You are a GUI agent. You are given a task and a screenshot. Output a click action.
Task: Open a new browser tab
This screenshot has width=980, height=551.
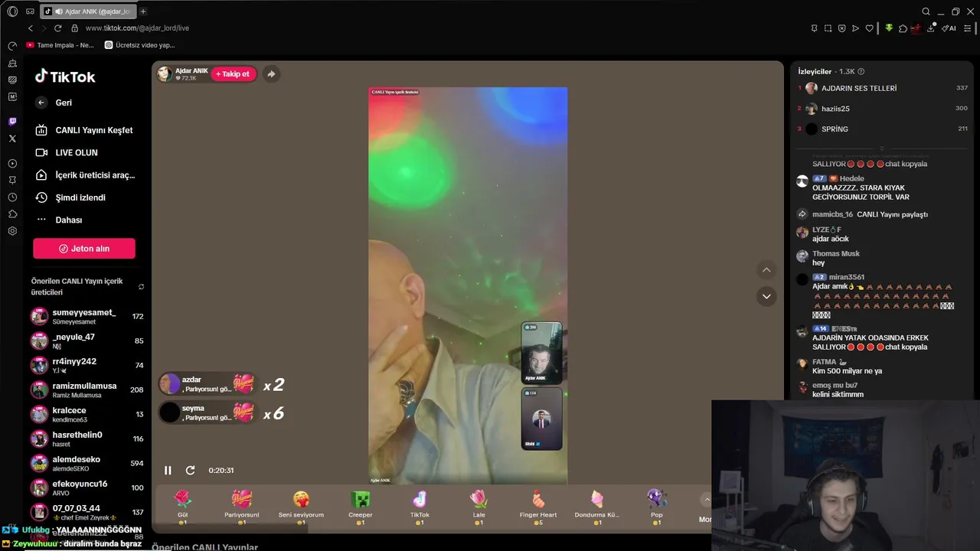143,11
